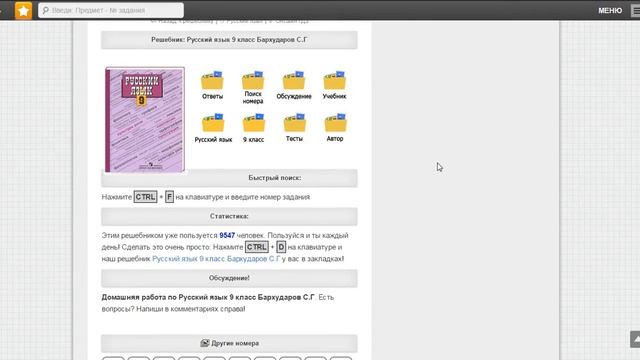The height and width of the screenshot is (360, 640).
Task: Open the Русский язык folder icon
Action: (x=213, y=123)
